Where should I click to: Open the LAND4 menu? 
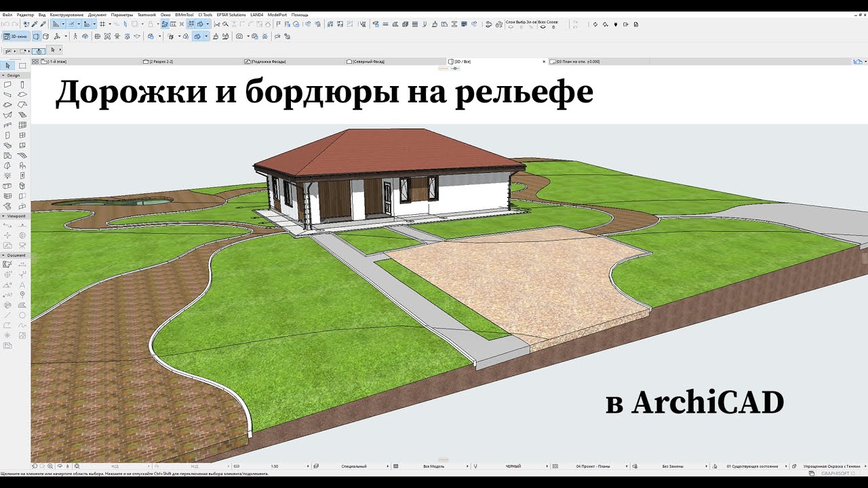tap(256, 14)
